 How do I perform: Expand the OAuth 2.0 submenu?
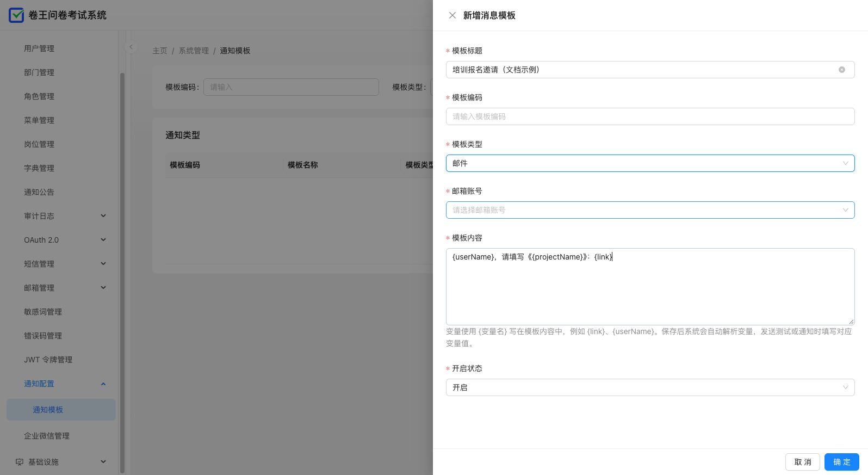click(x=103, y=240)
